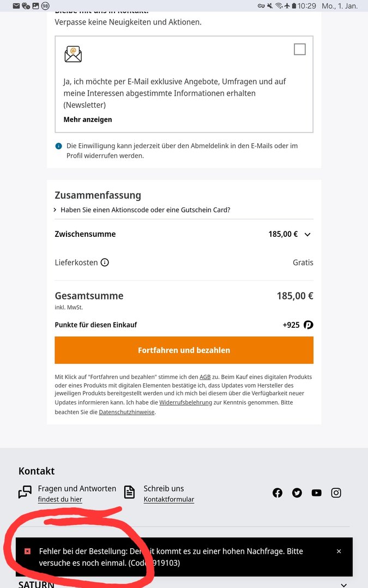Click the Lieferkosten info icon
Image resolution: width=368 pixels, height=588 pixels.
pyautogui.click(x=105, y=262)
